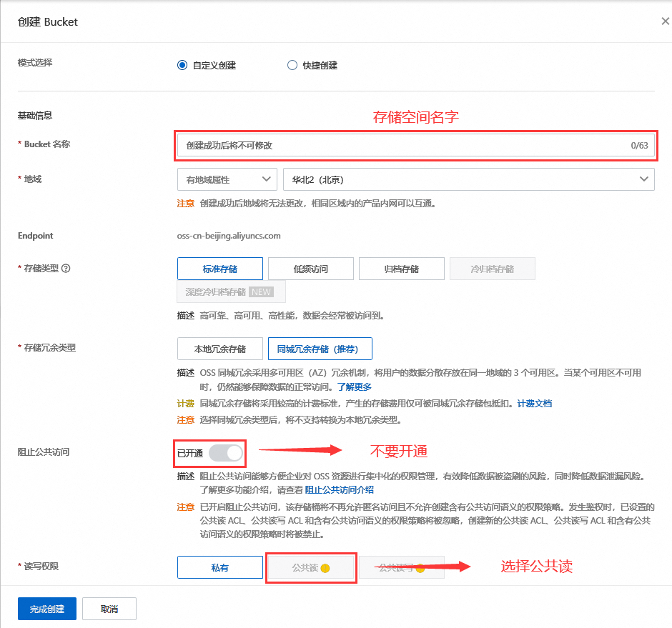The width and height of the screenshot is (672, 628).
Task: Select the 快捷创建 radio button
Action: point(292,65)
